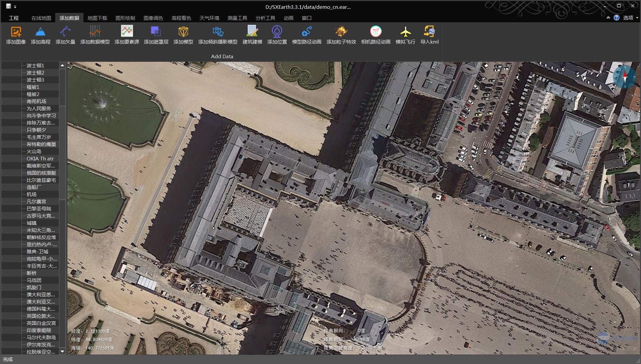The height and width of the screenshot is (364, 641).
Task: Select 只争朝夕 in the list
Action: click(x=36, y=130)
